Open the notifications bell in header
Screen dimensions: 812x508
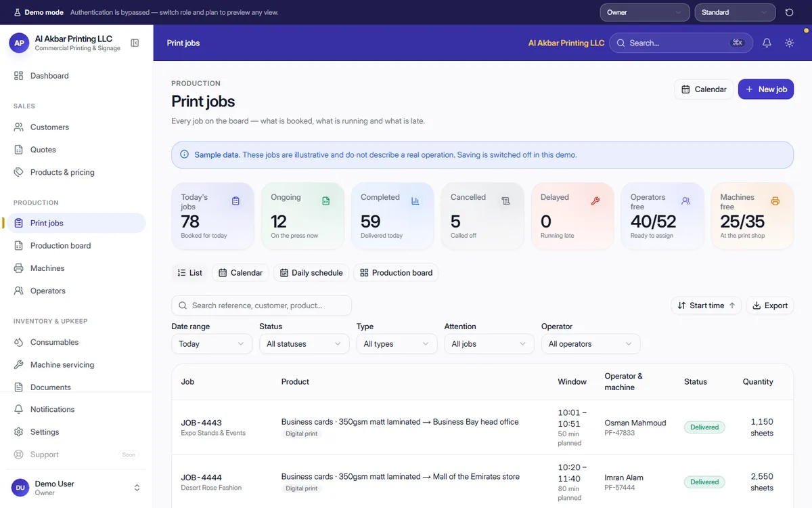767,43
